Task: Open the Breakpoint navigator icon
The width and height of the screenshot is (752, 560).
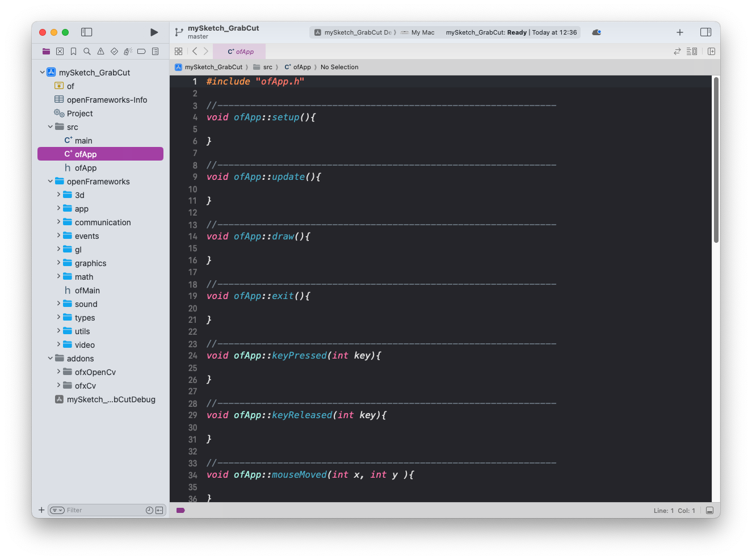Action: click(x=141, y=52)
